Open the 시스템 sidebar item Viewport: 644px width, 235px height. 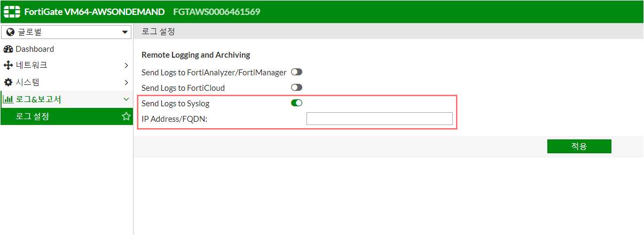(67, 83)
